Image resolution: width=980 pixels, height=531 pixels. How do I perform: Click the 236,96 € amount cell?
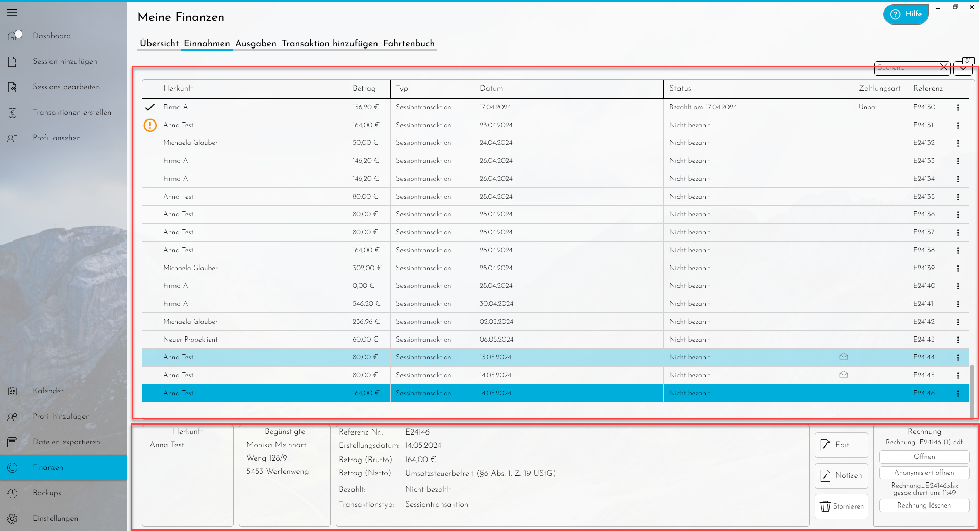369,322
